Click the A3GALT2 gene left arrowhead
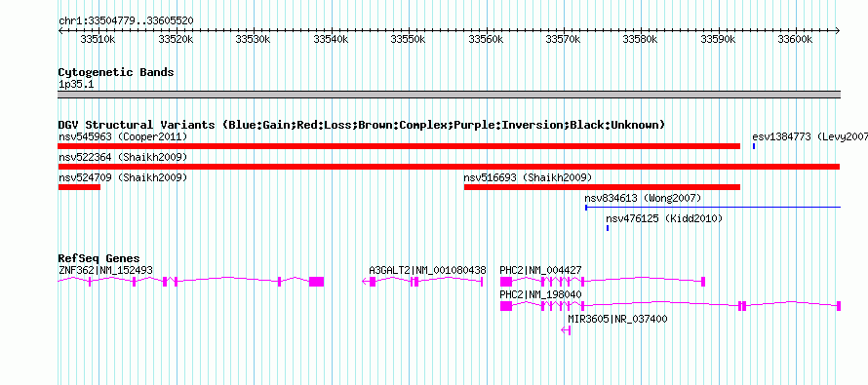 pos(365,282)
